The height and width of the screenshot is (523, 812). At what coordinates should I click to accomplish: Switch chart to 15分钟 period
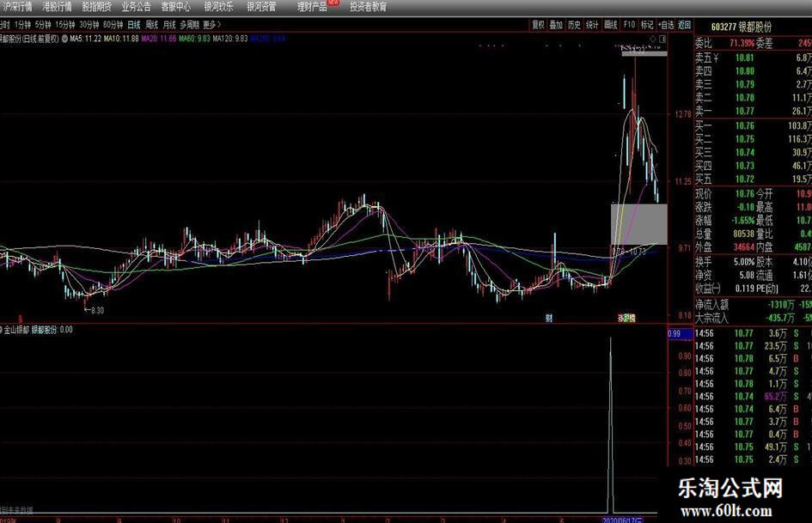click(65, 24)
